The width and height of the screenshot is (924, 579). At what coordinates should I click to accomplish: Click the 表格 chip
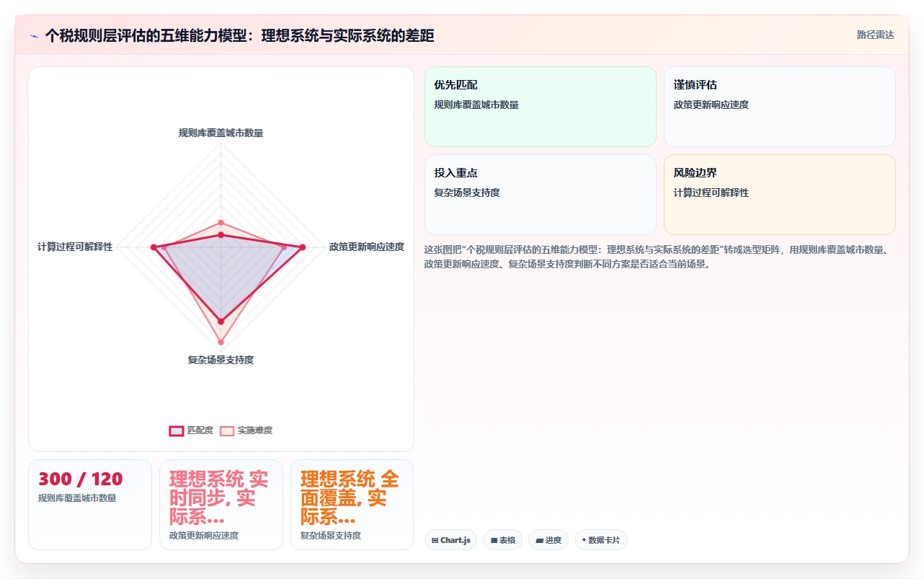(502, 540)
